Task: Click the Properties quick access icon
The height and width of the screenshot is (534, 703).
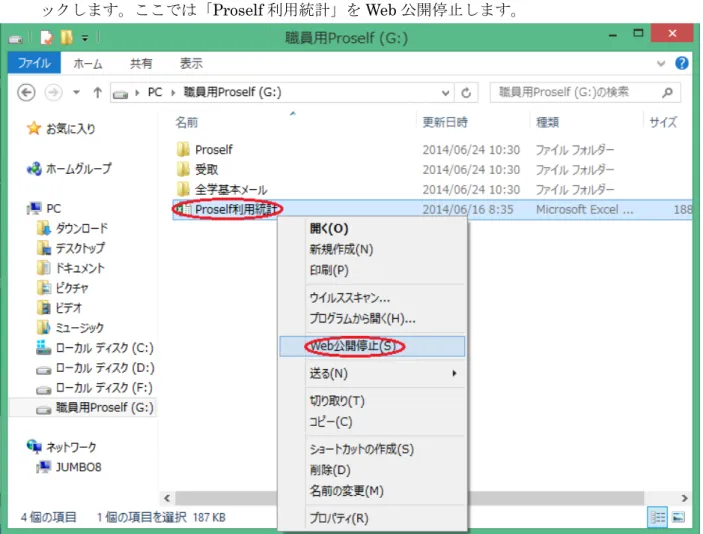Action: [47, 38]
